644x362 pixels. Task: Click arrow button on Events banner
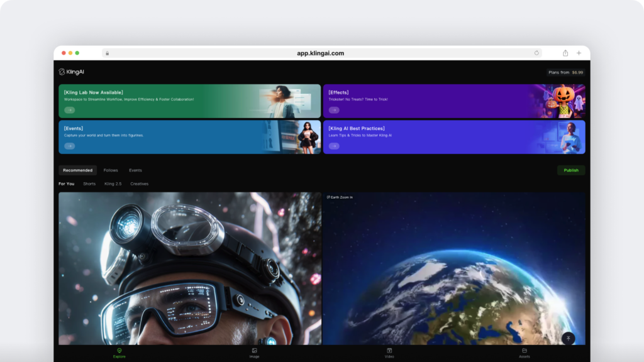[69, 146]
